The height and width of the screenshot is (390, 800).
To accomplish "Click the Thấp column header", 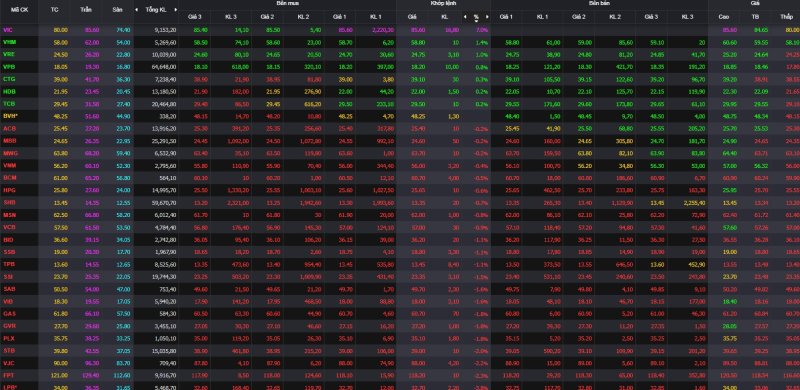I will 788,17.
